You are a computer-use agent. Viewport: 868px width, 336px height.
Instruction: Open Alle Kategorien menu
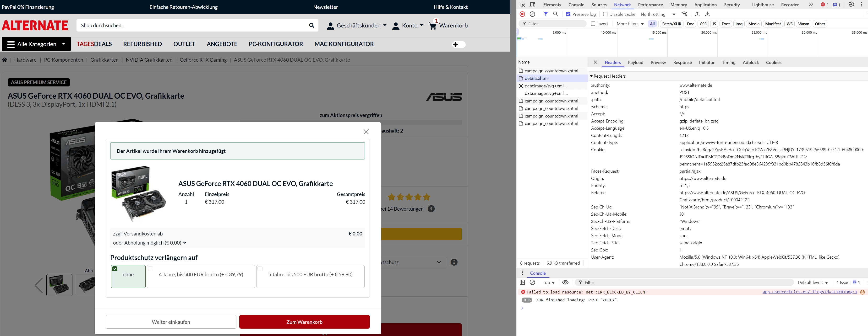[36, 44]
